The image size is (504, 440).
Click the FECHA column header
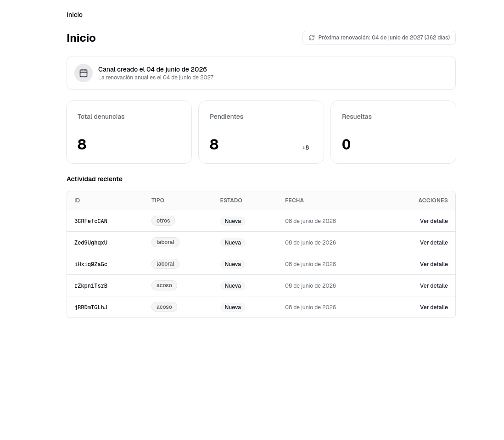(x=294, y=201)
